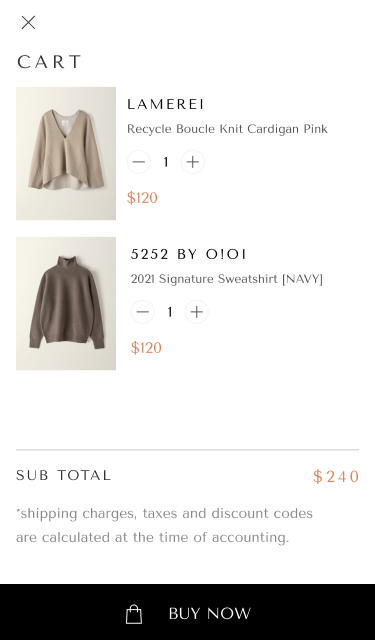
Task: Open the LAMEREI brand link
Action: [165, 104]
